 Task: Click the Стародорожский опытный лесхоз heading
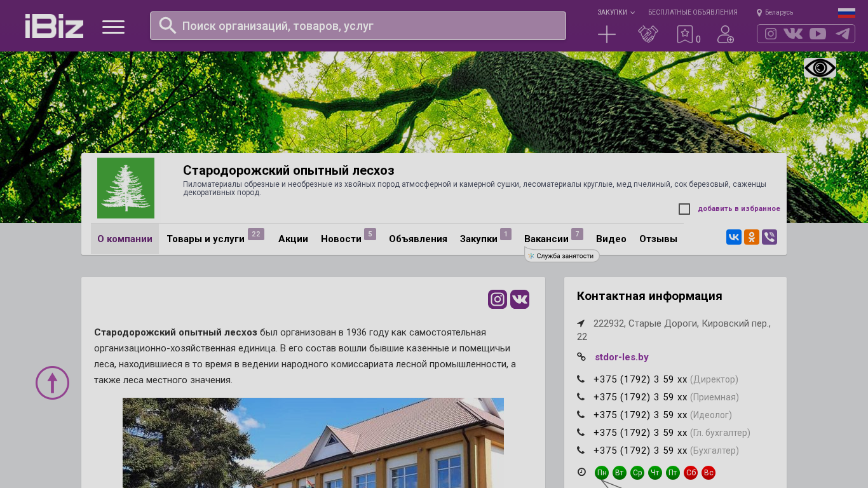click(288, 170)
